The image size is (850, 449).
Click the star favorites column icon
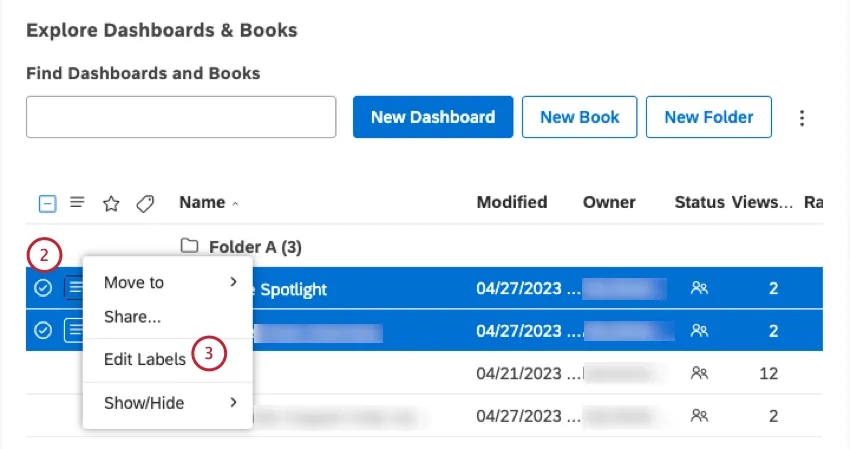tap(111, 203)
